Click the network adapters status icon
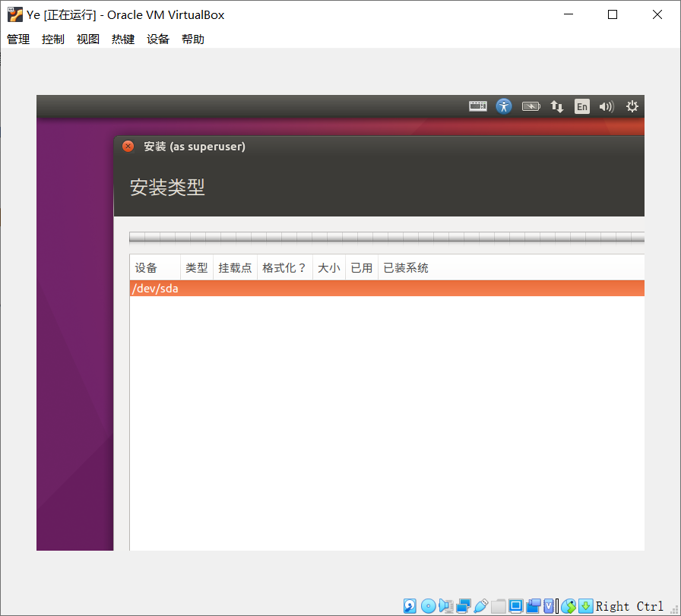Image resolution: width=681 pixels, height=616 pixels. tap(464, 606)
